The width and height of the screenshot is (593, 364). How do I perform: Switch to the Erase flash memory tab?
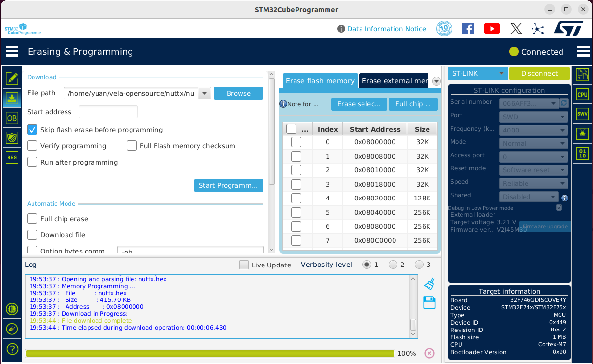click(320, 81)
